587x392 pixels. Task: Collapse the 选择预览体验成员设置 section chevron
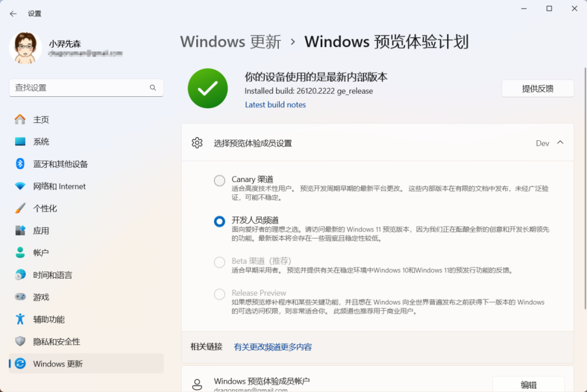point(560,142)
